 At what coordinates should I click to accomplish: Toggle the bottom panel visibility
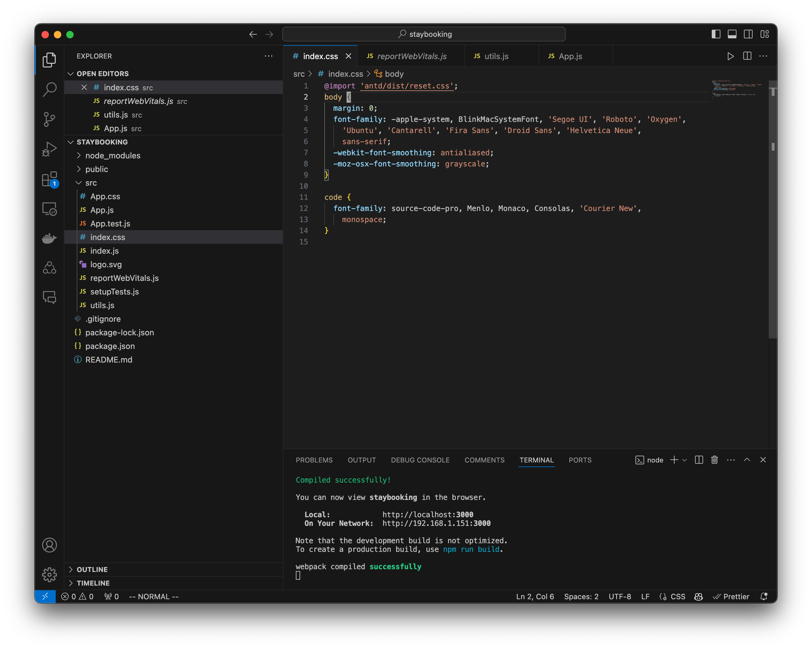coord(732,34)
